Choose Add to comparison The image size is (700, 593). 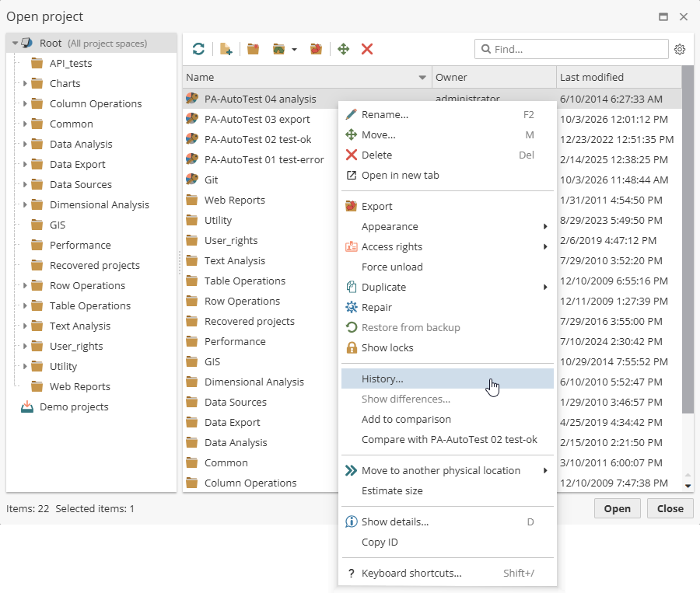click(x=447, y=419)
